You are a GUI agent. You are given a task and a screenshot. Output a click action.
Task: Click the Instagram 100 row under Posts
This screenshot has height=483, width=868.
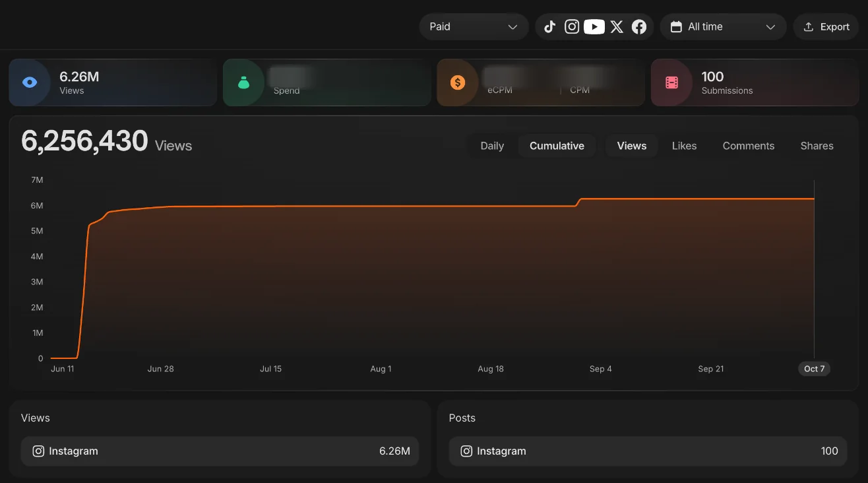648,451
